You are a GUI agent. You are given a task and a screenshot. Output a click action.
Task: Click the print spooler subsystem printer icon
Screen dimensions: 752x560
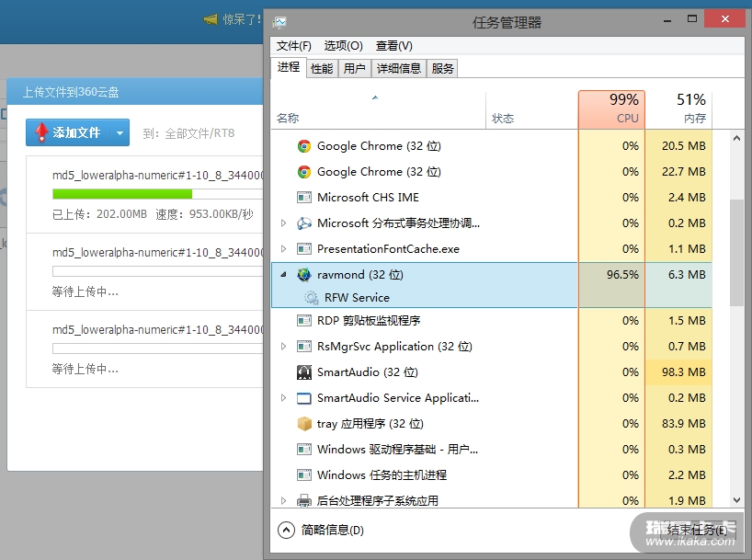[304, 501]
